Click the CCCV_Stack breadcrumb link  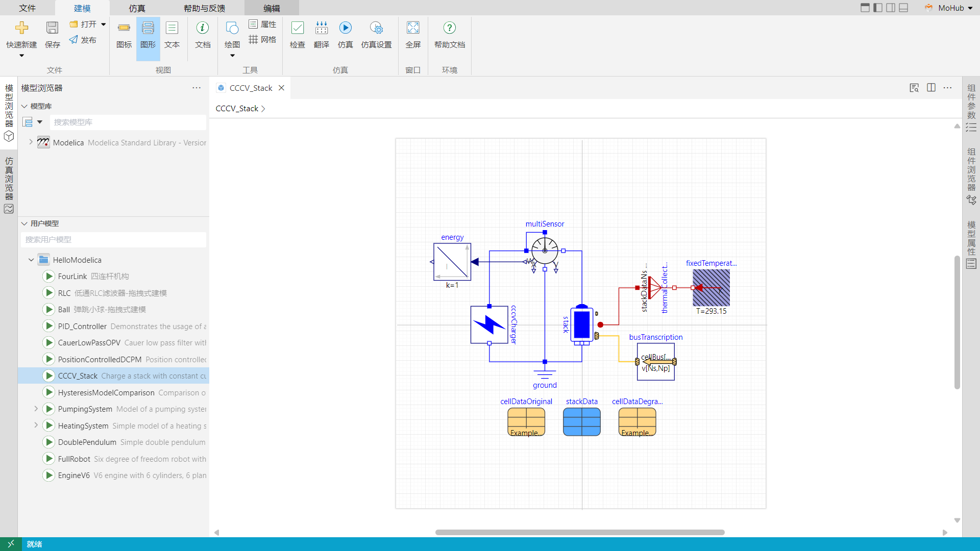pos(237,108)
